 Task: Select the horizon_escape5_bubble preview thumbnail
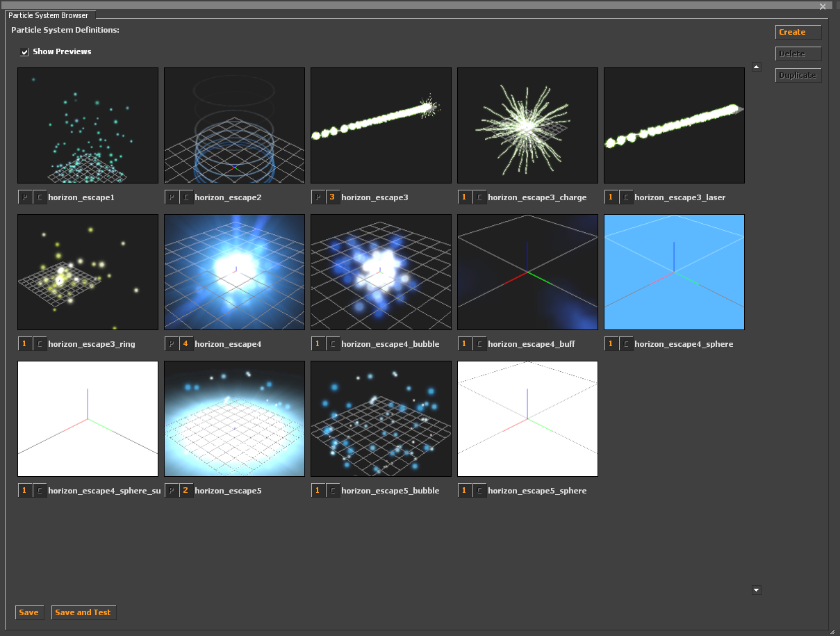pos(381,418)
